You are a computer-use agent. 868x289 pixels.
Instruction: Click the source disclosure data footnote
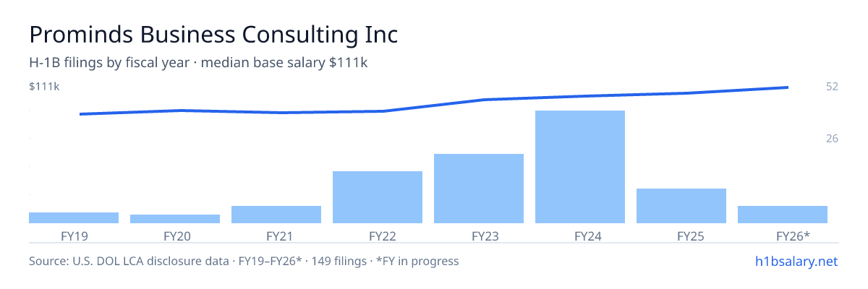pos(244,261)
